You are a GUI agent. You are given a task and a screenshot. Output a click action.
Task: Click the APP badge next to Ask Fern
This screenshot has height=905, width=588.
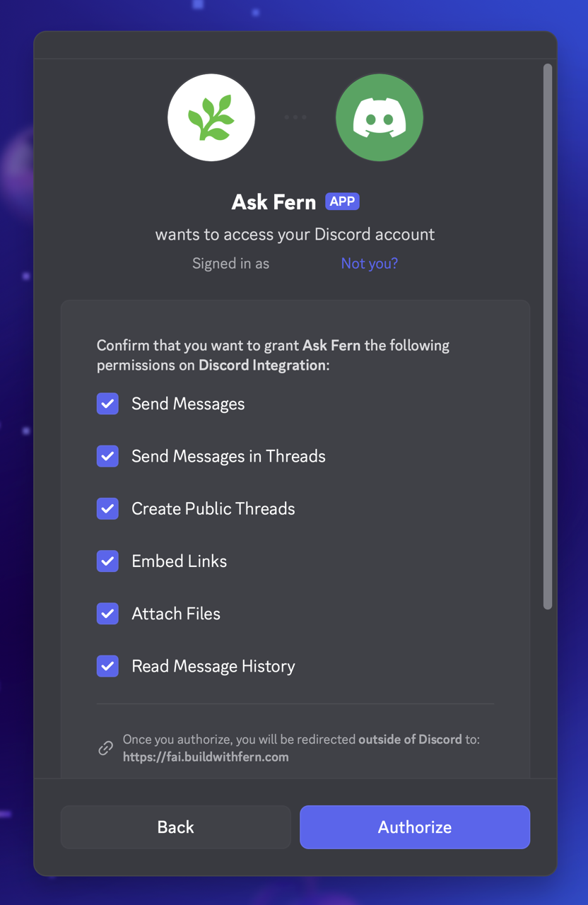(x=342, y=201)
